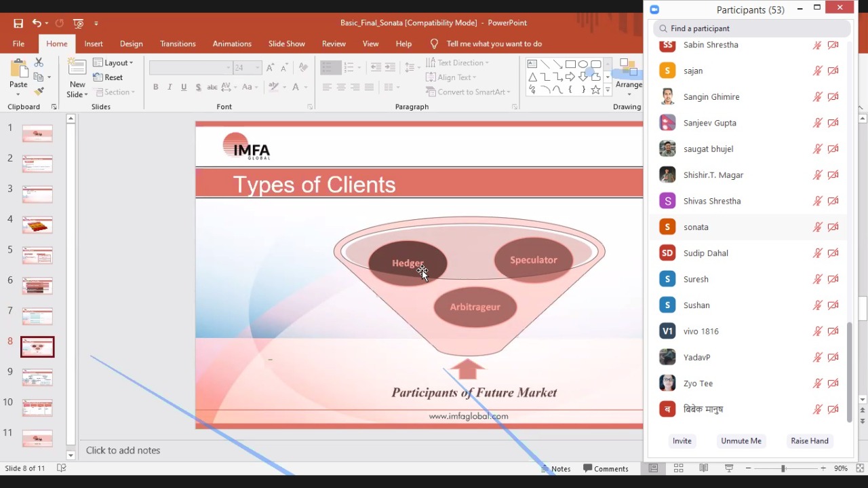This screenshot has width=868, height=488.
Task: Undo the last action in PowerPoint
Action: (x=37, y=23)
